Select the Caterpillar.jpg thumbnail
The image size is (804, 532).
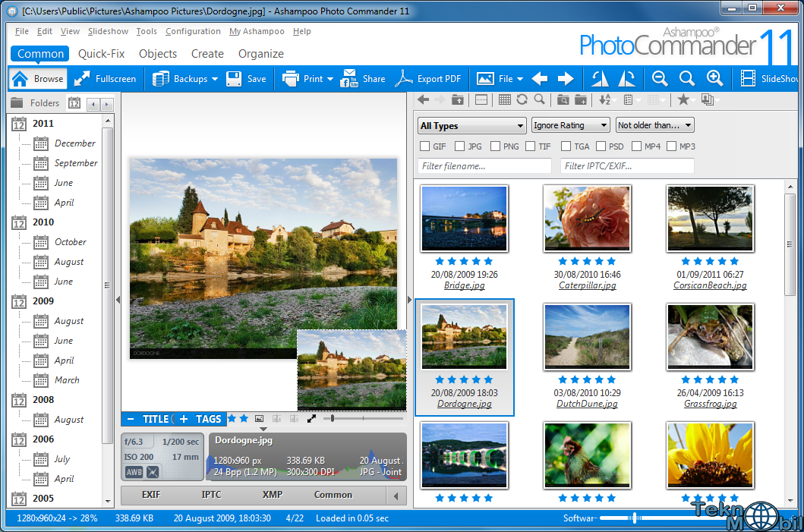tap(587, 219)
